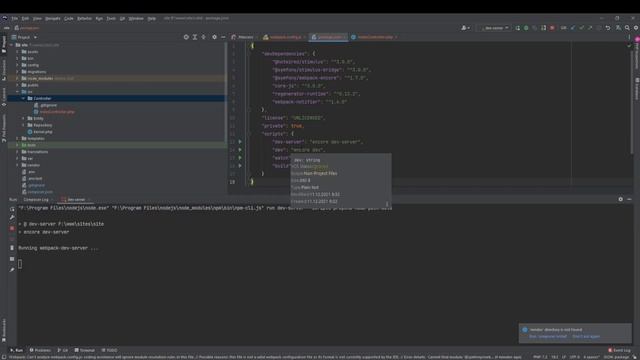This screenshot has height=360, width=640.
Task: Push commits using toolbar arrow
Action: [590, 28]
